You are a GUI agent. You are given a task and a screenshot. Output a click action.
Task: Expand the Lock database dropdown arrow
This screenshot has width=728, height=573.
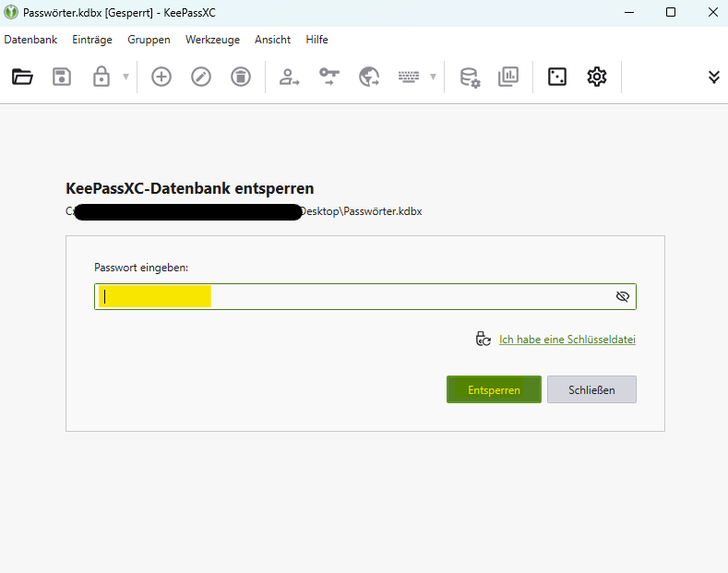pos(125,77)
